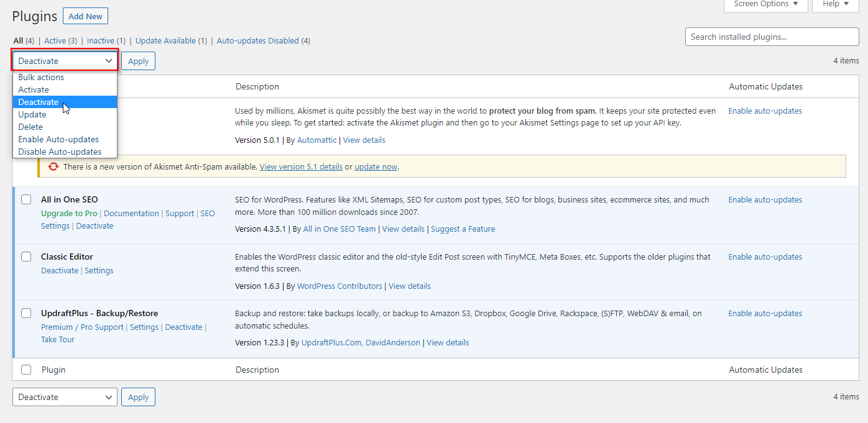Filter plugins by Inactive (1)
This screenshot has height=423, width=868.
[x=106, y=41]
